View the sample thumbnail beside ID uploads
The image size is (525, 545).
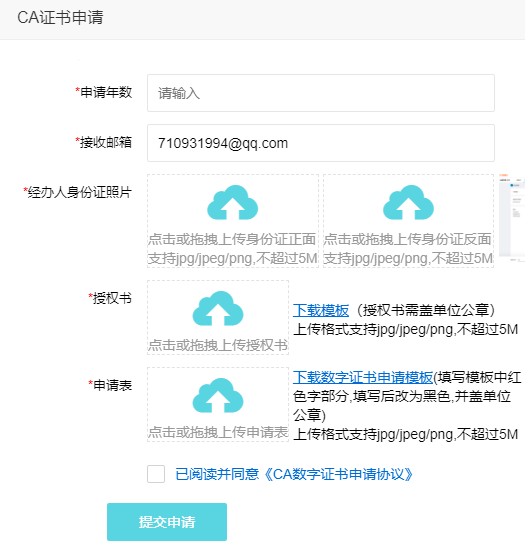pyautogui.click(x=512, y=218)
